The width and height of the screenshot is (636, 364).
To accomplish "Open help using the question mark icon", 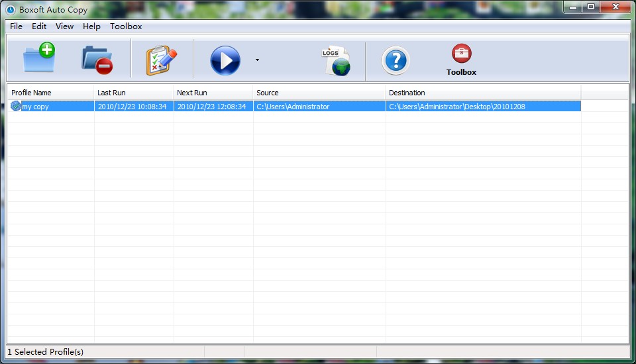I will [396, 61].
